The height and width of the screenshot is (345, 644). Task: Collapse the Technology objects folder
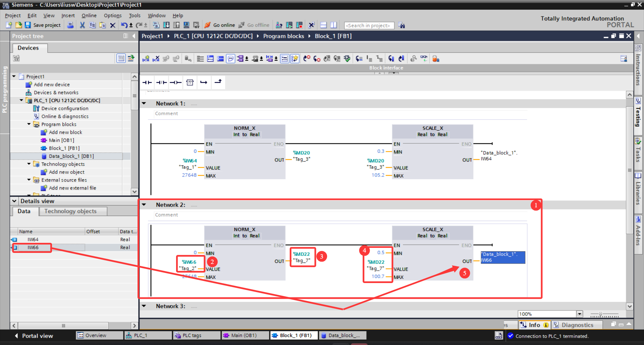[x=29, y=164]
